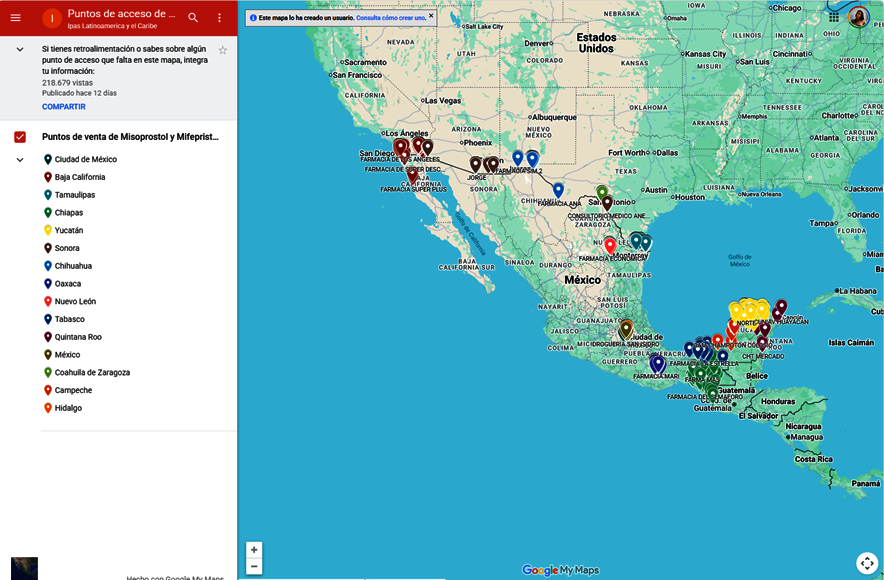
Task: Open the Google apps grid
Action: [834, 17]
